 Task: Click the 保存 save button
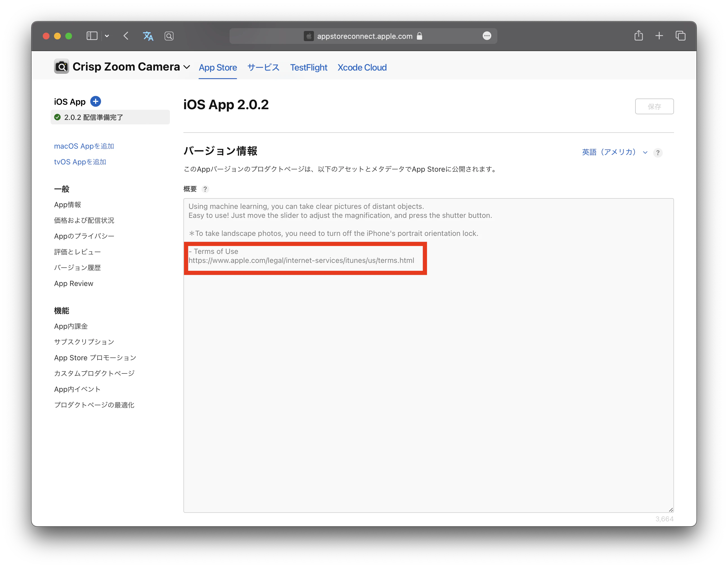pos(654,106)
